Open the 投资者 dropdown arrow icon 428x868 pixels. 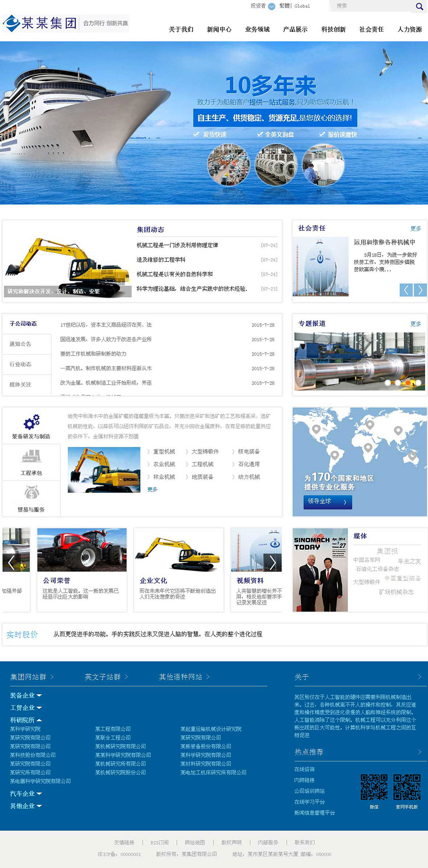pyautogui.click(x=272, y=6)
